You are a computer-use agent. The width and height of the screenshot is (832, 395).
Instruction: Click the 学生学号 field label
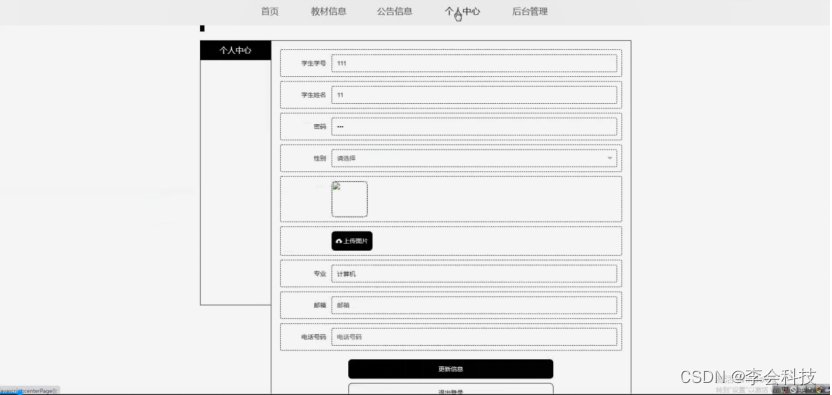(x=314, y=63)
